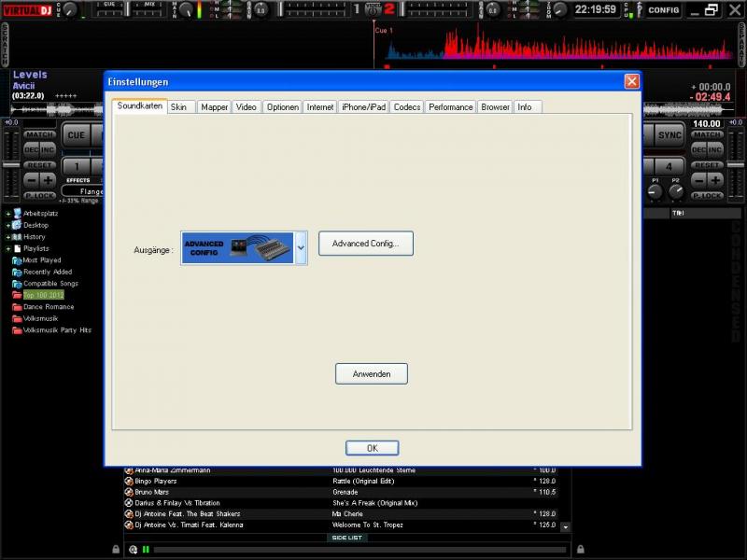Click the Advanced Config... button
The width and height of the screenshot is (747, 560).
(x=365, y=244)
